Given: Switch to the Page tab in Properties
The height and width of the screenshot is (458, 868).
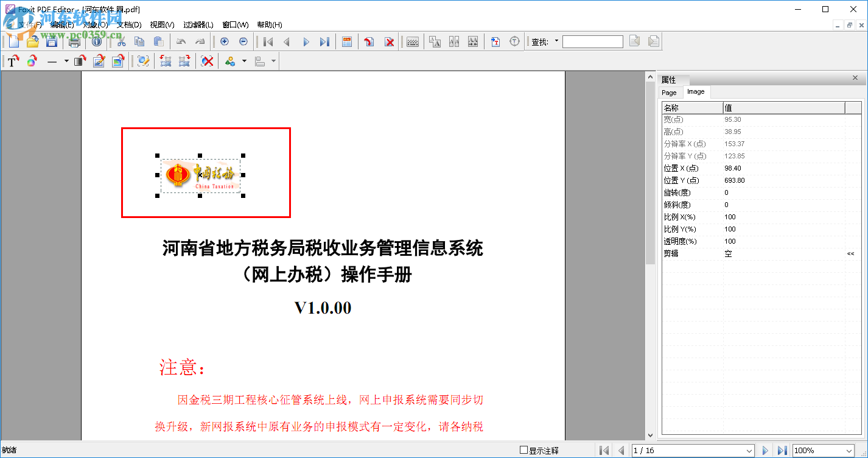Looking at the screenshot, I should (x=670, y=92).
